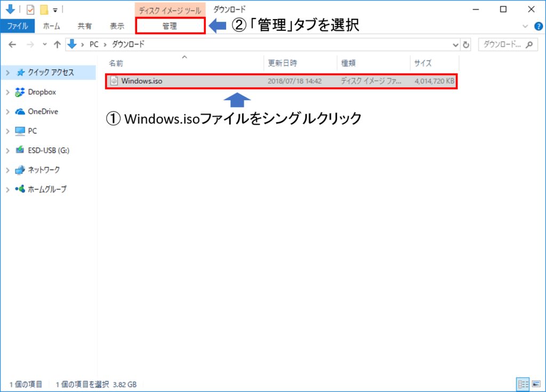Click the PC monitor icon in sidebar
The height and width of the screenshot is (392, 546).
[20, 131]
